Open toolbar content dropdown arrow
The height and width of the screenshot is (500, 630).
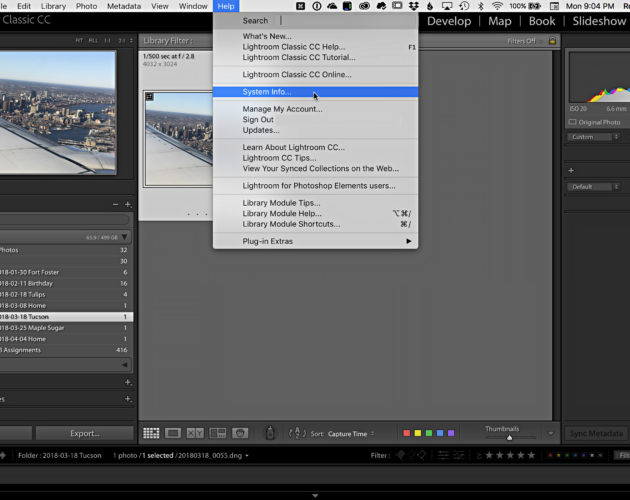click(551, 433)
